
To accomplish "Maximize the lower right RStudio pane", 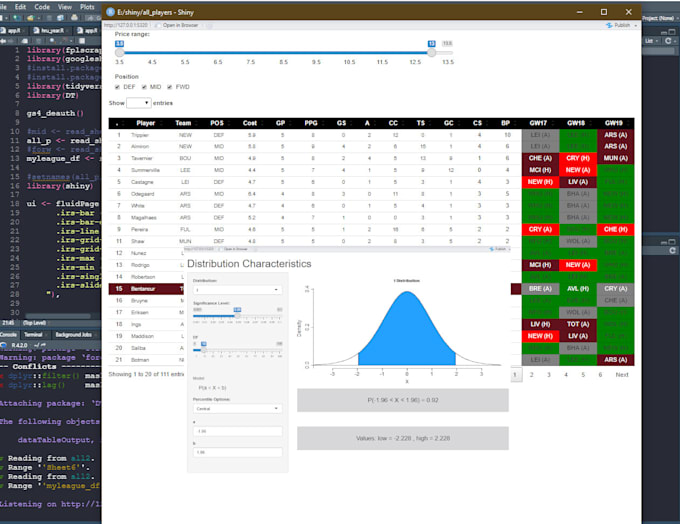I will [x=672, y=242].
